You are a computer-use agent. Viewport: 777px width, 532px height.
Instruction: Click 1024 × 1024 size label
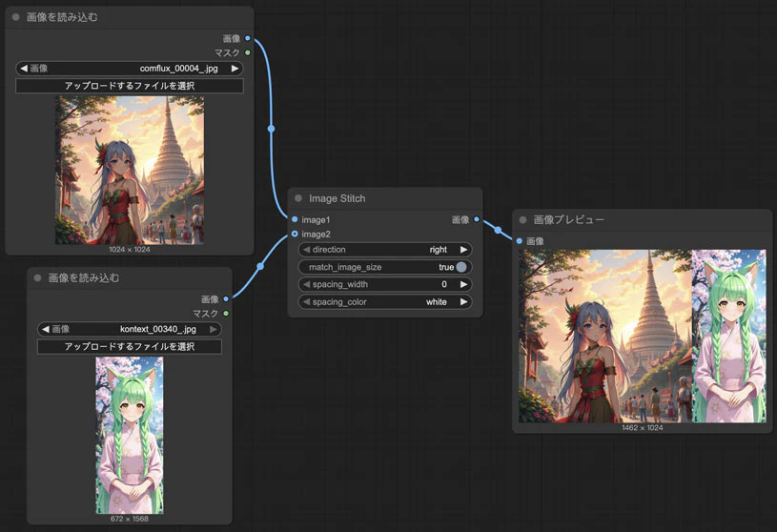[x=130, y=249]
